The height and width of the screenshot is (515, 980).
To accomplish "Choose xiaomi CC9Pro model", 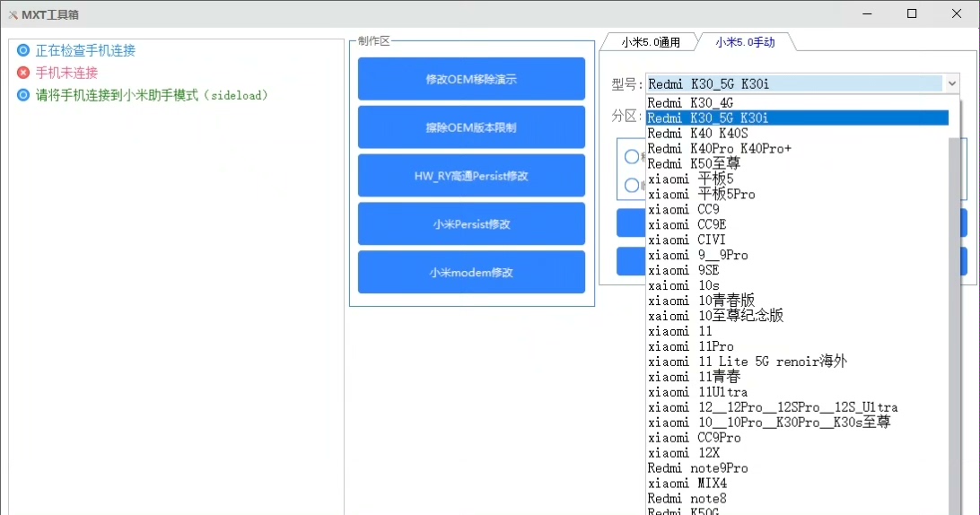I will pos(798,438).
